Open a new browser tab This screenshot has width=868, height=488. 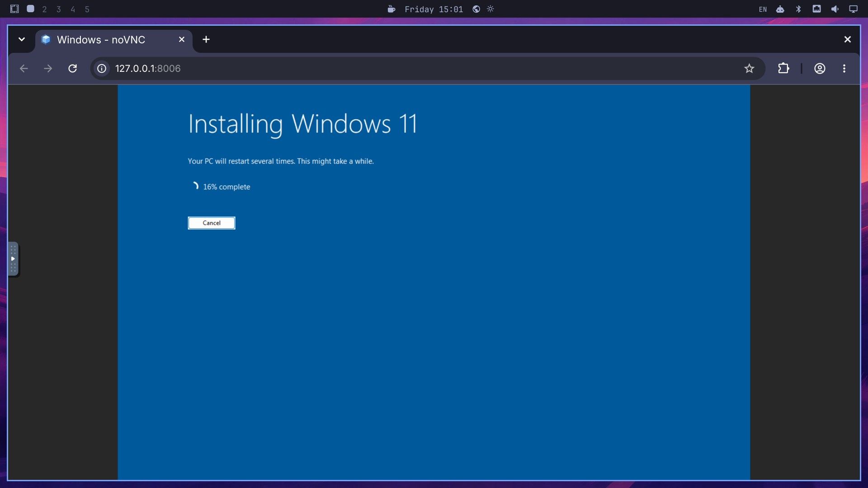(x=206, y=39)
